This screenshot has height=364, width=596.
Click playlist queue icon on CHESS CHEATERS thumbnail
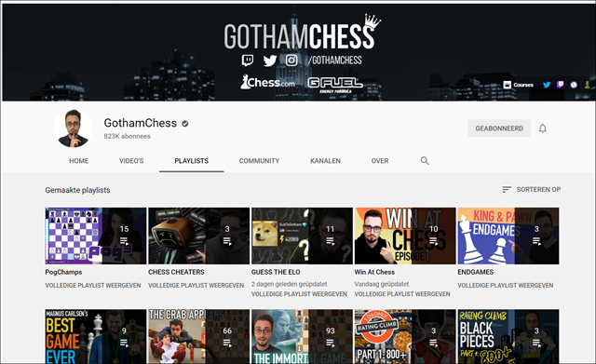[227, 241]
